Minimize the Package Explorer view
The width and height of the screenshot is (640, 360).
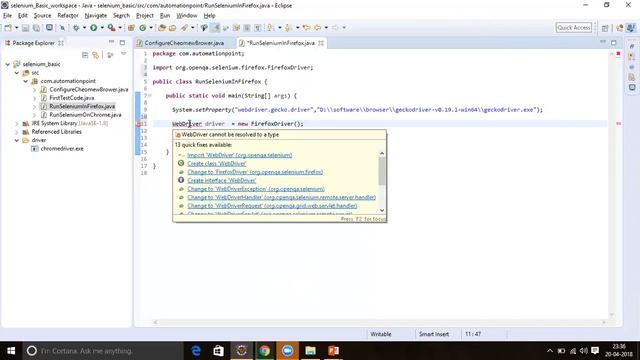[111, 42]
